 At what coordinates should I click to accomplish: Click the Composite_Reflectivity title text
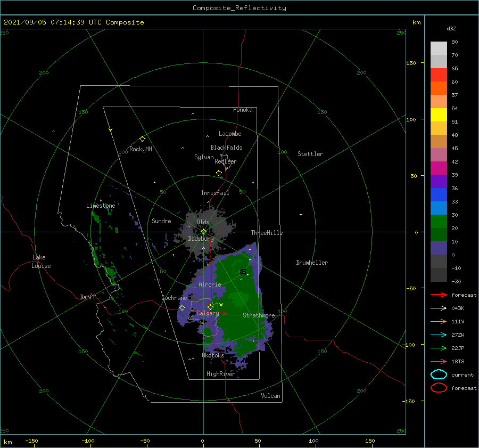coord(240,8)
